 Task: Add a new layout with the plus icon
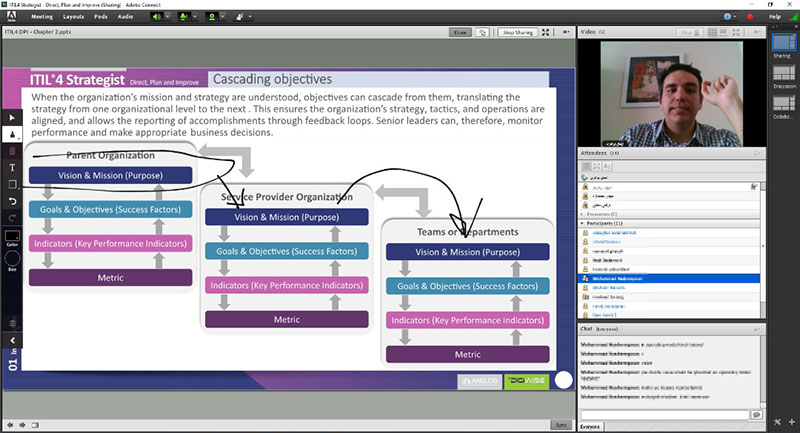(792, 422)
